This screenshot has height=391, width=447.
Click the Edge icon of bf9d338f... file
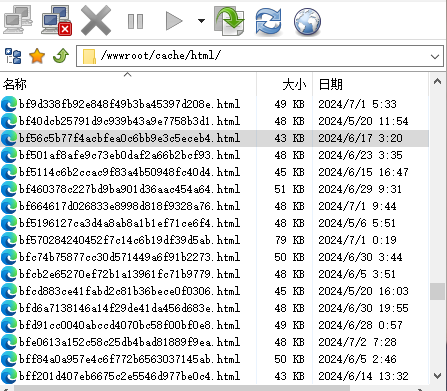[x=9, y=104]
